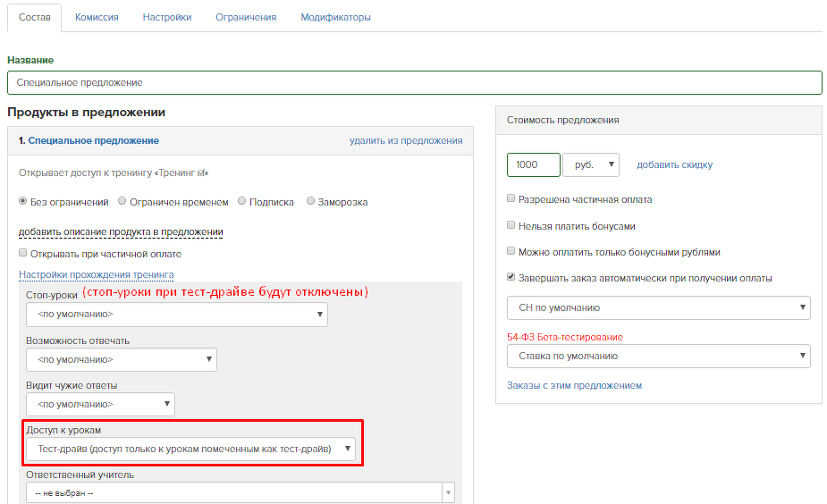Screen dimensions: 827x504
Task: Open the СН по умолчанию dropdown
Action: [x=658, y=308]
